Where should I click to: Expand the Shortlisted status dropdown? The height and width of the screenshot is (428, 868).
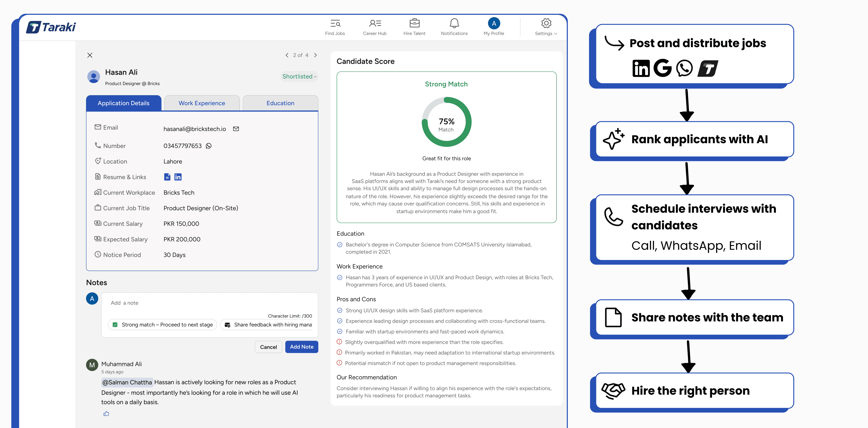tap(299, 77)
